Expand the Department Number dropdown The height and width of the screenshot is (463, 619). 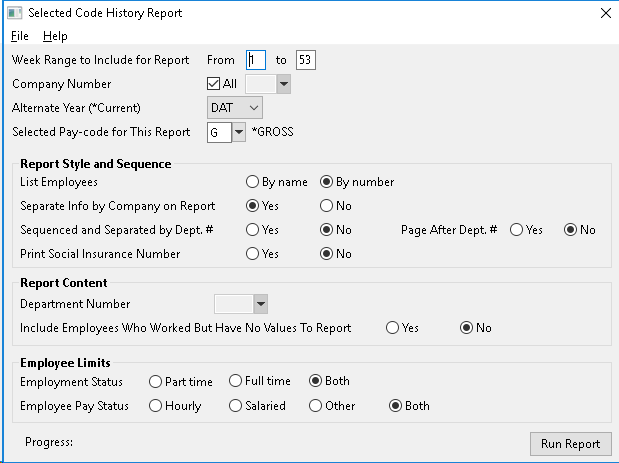261,304
